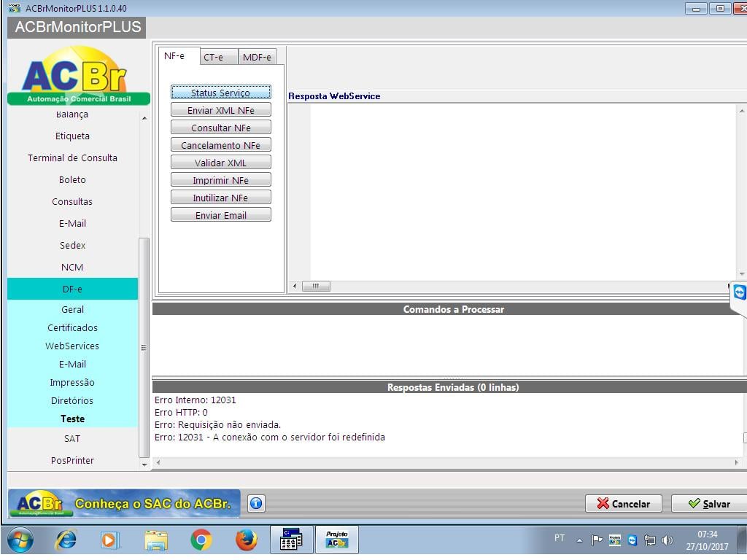The width and height of the screenshot is (747, 560).
Task: Select Boleto in the sidebar
Action: tap(72, 180)
